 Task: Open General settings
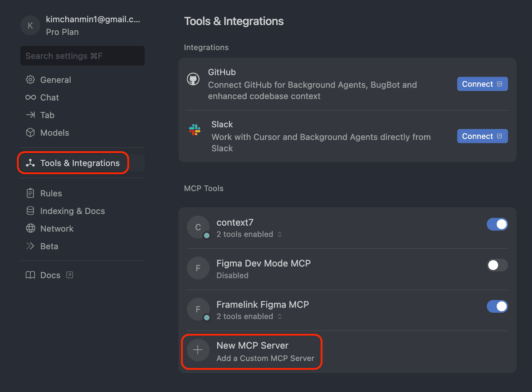tap(83, 80)
